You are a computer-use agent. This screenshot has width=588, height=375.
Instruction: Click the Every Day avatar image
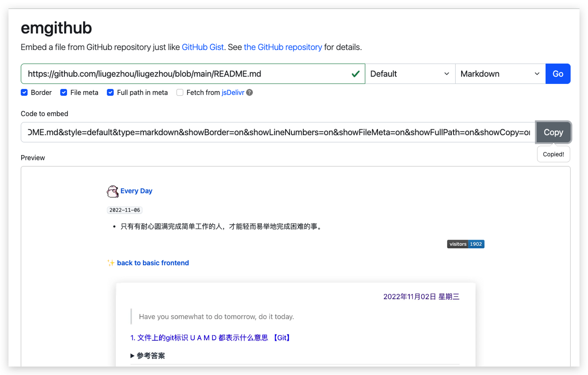(113, 191)
